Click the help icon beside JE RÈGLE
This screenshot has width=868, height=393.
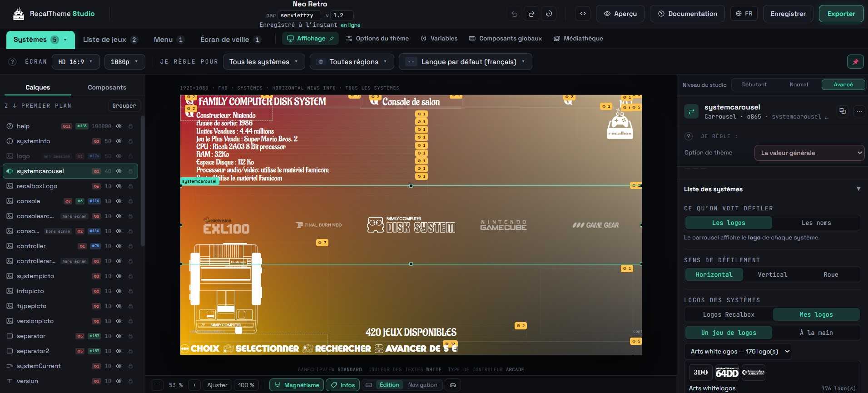coord(689,136)
